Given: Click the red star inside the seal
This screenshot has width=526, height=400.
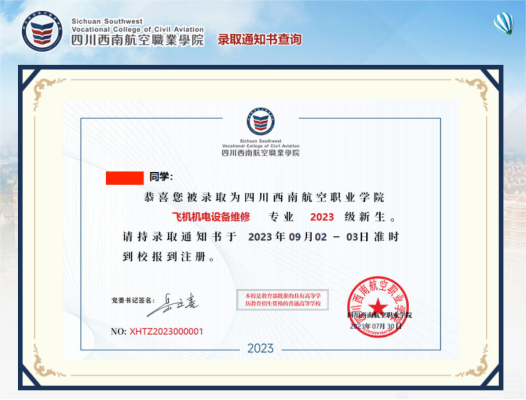Looking at the screenshot, I should click(x=378, y=306).
